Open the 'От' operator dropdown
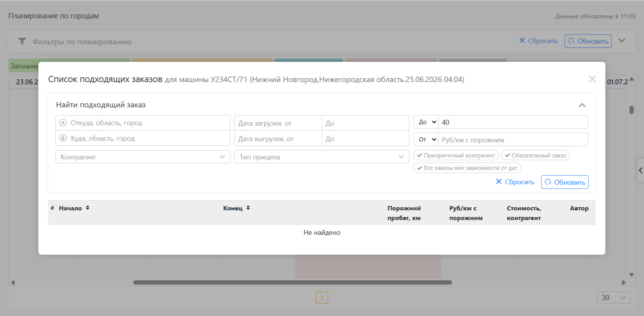 426,140
